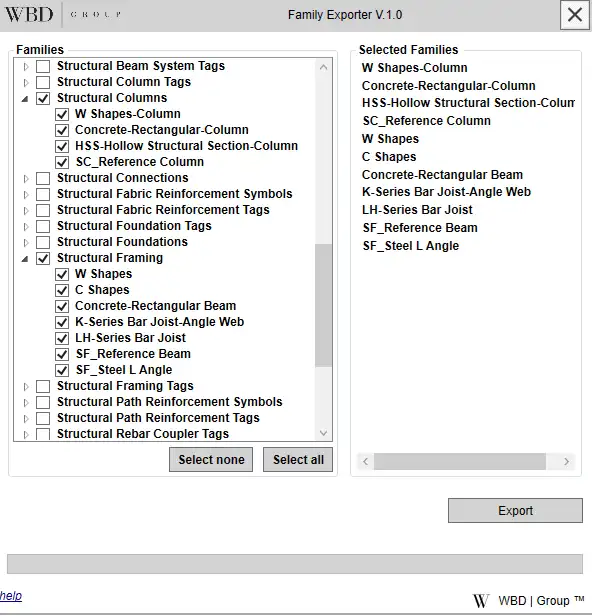Check the Structural Foundations checkbox
The width and height of the screenshot is (592, 616).
(43, 242)
